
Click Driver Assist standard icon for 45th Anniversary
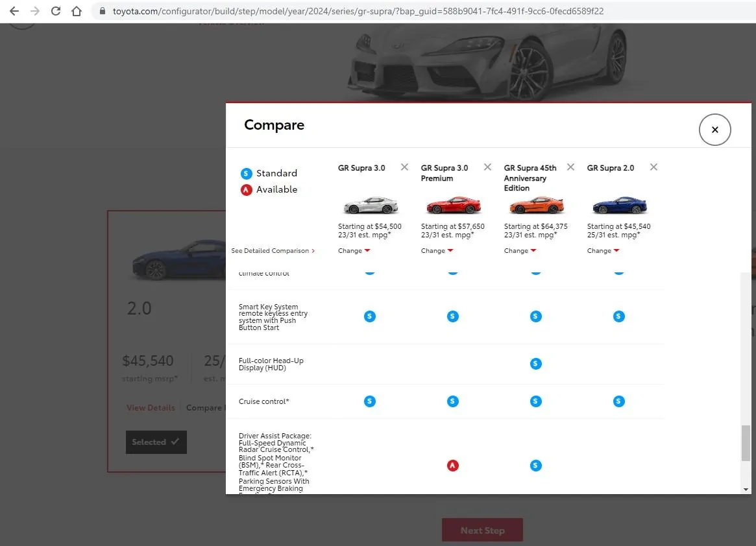click(x=535, y=466)
